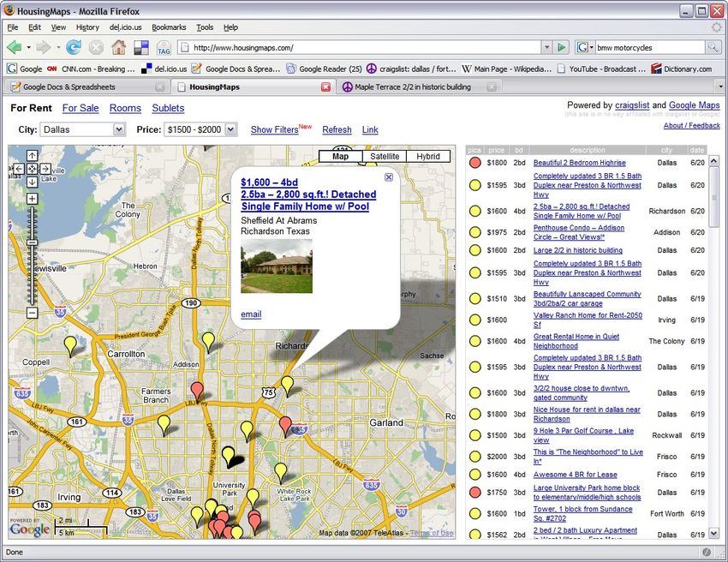Open the Bookmarks menu
This screenshot has height=562, width=728.
click(169, 27)
